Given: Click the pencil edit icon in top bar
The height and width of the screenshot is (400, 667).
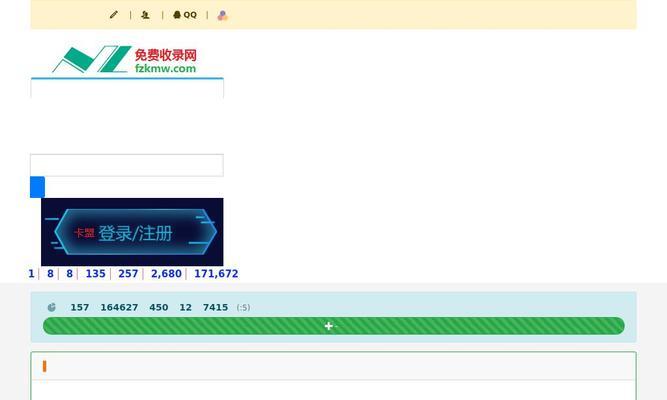Looking at the screenshot, I should click(x=114, y=15).
